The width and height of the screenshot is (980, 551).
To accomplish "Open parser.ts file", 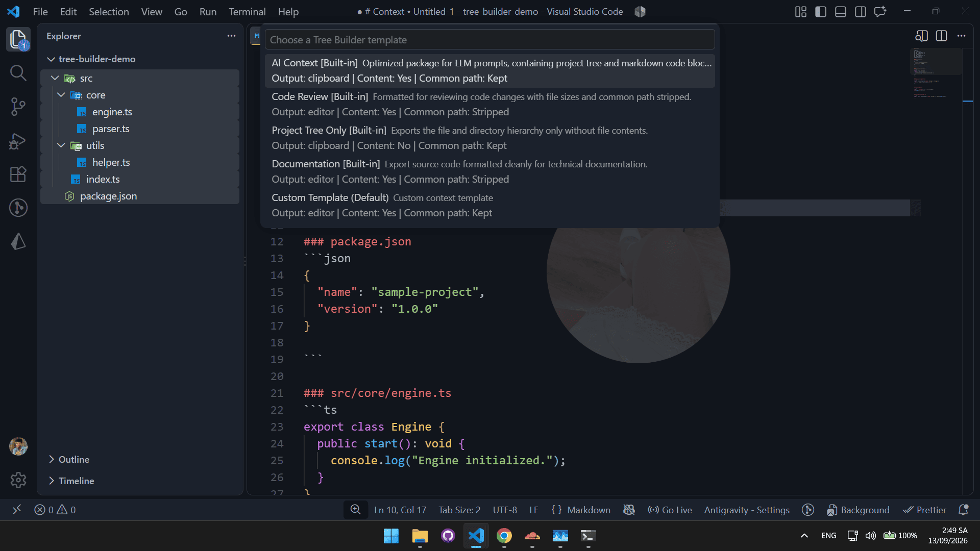I will [140, 129].
